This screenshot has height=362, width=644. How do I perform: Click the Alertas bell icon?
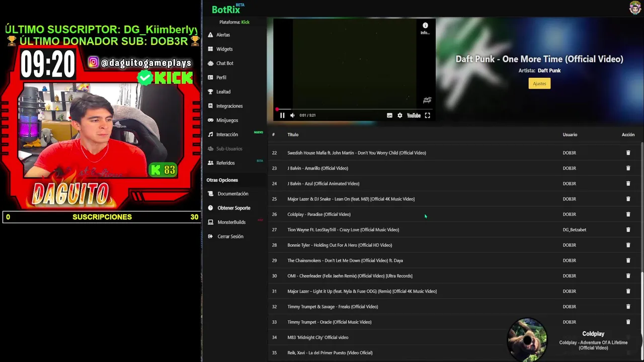(210, 35)
